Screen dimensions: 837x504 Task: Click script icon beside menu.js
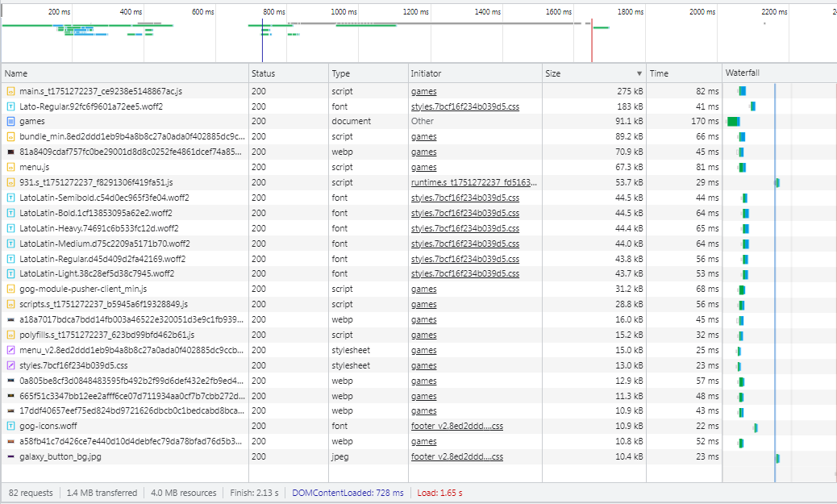coord(10,167)
